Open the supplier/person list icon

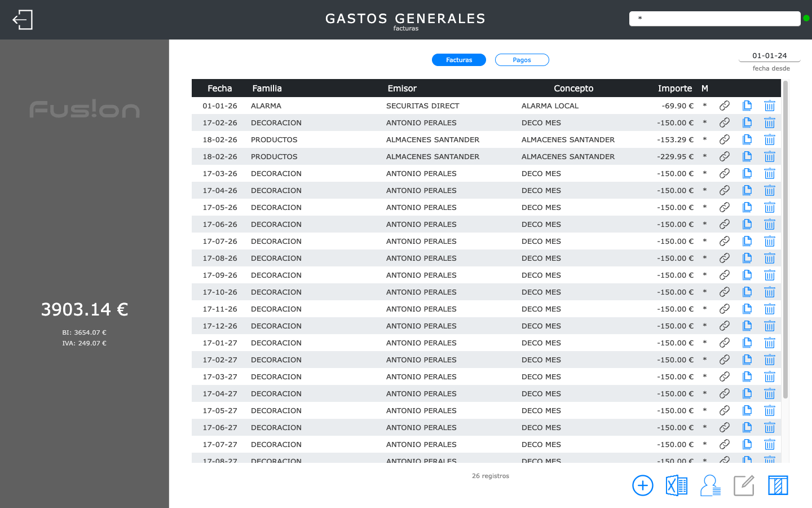[x=710, y=485]
